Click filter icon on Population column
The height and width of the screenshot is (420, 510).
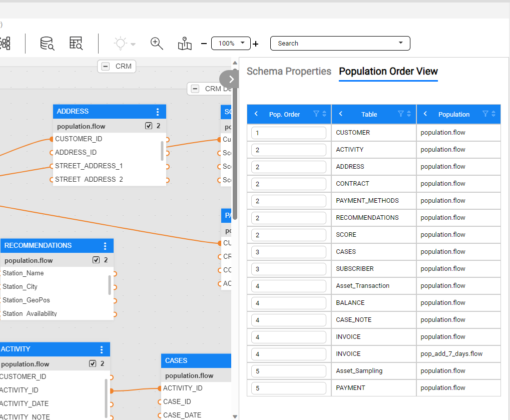point(485,114)
